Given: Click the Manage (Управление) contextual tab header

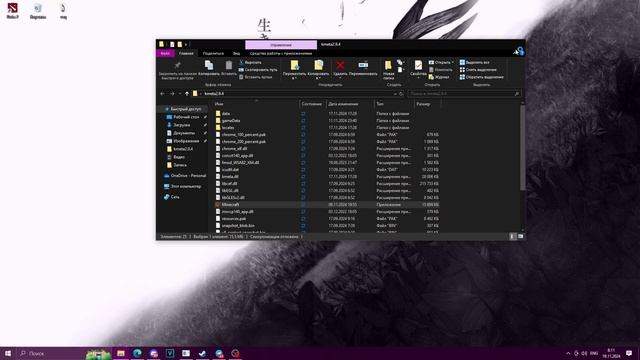Looking at the screenshot, I should (x=281, y=44).
